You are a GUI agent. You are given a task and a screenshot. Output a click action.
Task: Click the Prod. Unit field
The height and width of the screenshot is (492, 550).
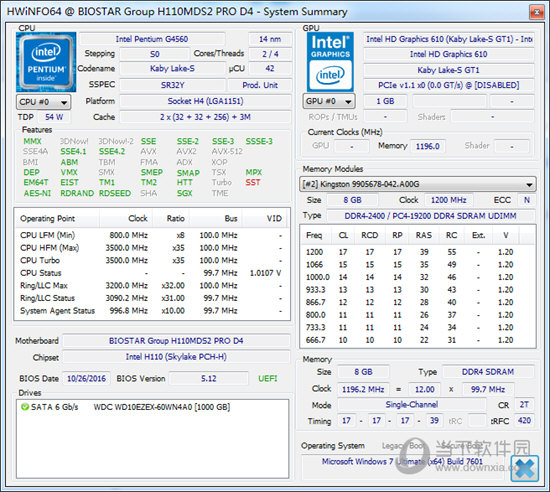tap(260, 85)
